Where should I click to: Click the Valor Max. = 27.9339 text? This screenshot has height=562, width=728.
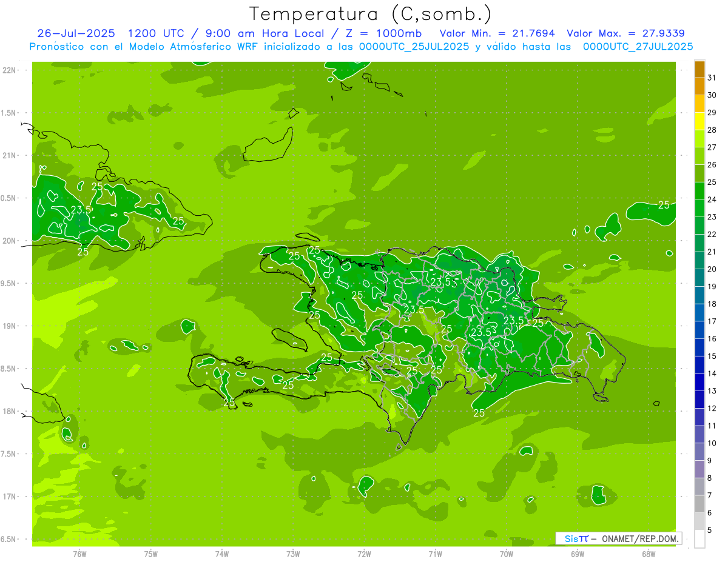[625, 33]
